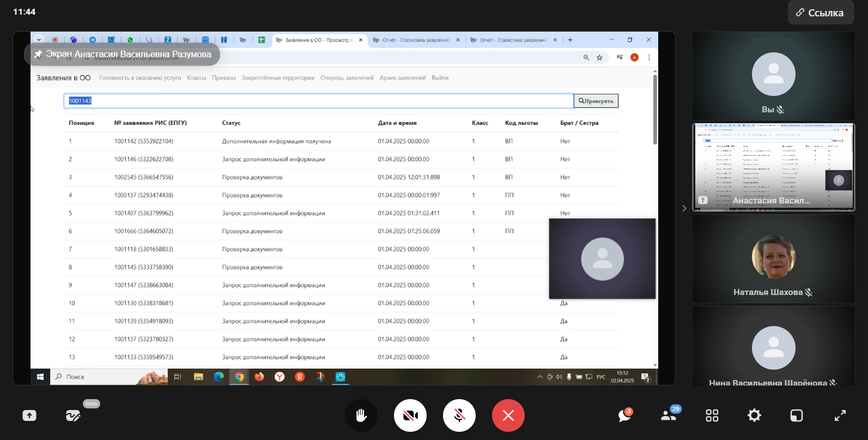Open conference settings gear

coord(754,415)
